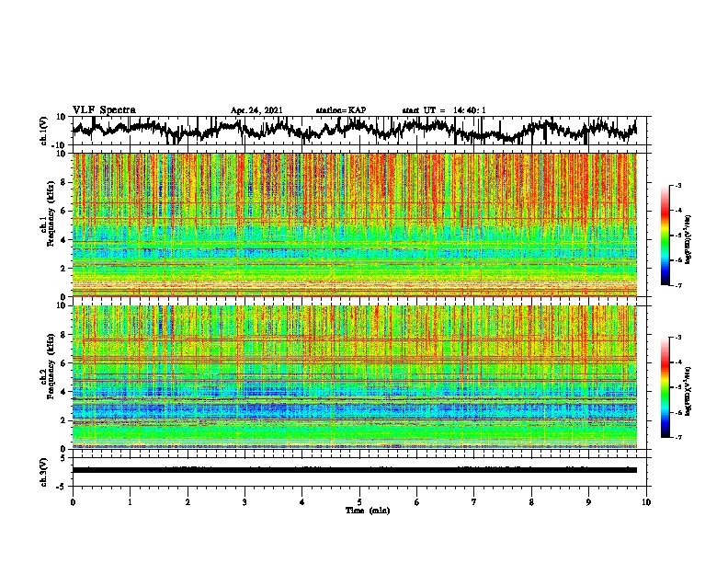The width and height of the screenshot is (728, 563).
Task: Click the ch.3 black waveform band
Action: pyautogui.click(x=355, y=470)
